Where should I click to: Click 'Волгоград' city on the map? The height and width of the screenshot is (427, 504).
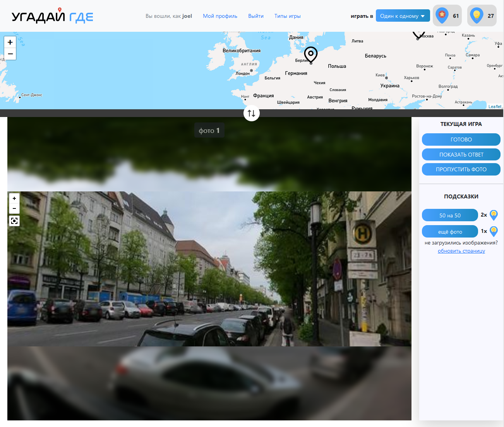448,86
